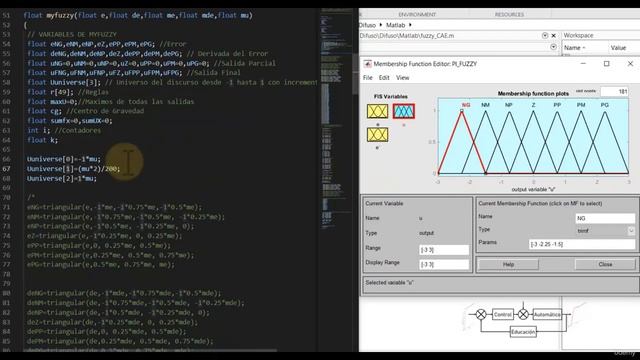640x360 pixels.
Task: Maximize the Membership Function Editor window
Action: 607,64
